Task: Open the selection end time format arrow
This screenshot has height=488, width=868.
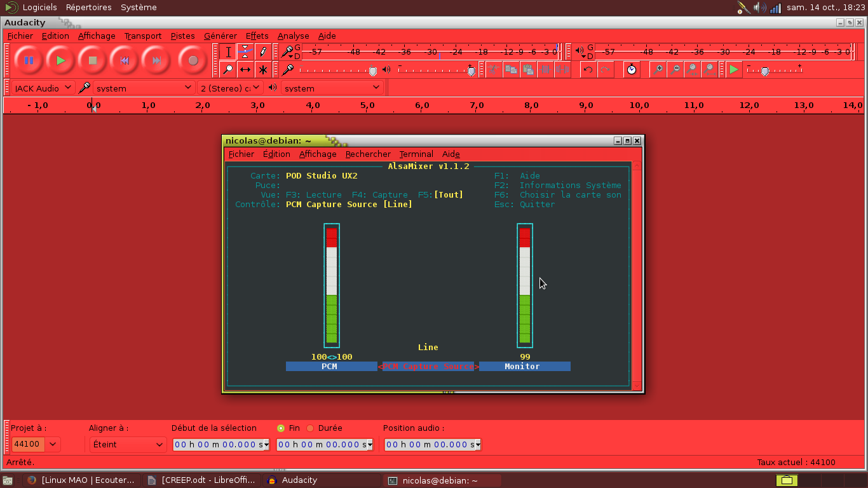Action: [370, 445]
